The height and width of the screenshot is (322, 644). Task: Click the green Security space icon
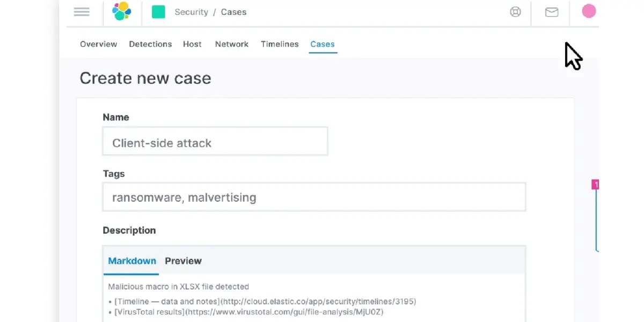click(x=158, y=11)
